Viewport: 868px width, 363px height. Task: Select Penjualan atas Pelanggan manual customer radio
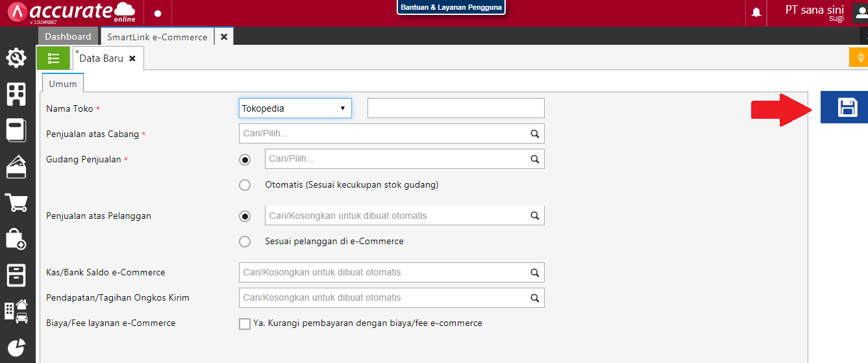click(x=245, y=216)
